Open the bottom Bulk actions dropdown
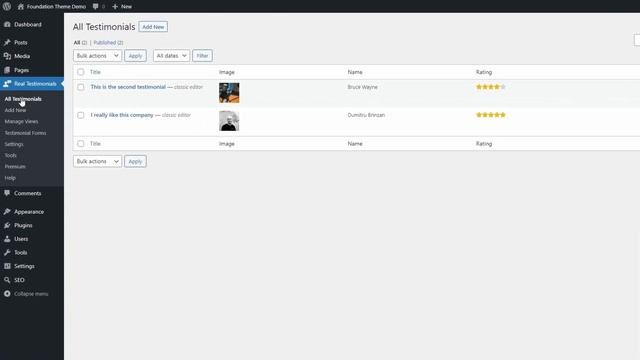The width and height of the screenshot is (640, 360). tap(97, 161)
